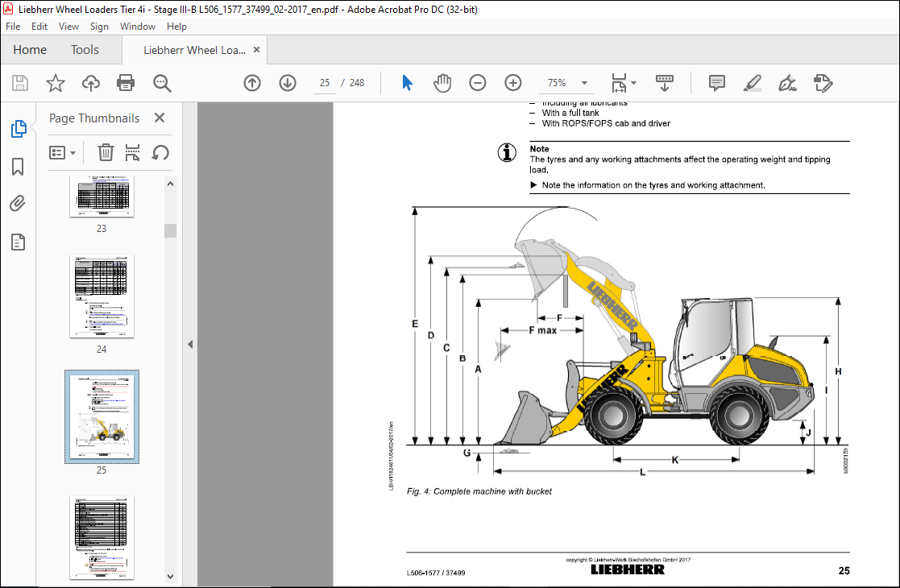Open thumbnail options dropdown menu
This screenshot has width=900, height=588.
click(x=63, y=152)
